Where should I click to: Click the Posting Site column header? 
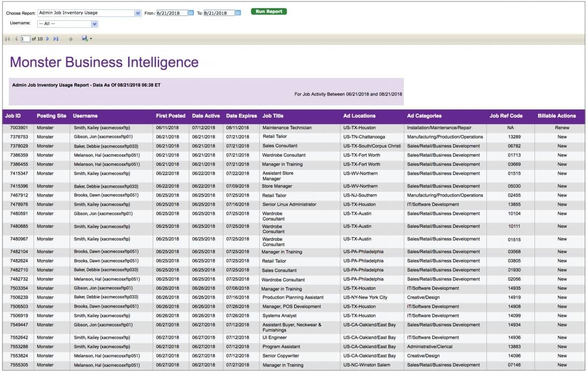click(52, 116)
